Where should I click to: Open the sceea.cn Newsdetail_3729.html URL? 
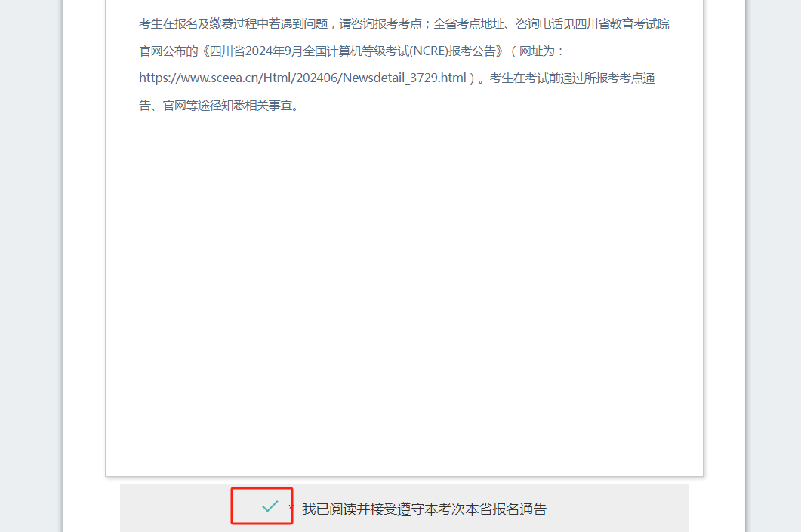(303, 78)
